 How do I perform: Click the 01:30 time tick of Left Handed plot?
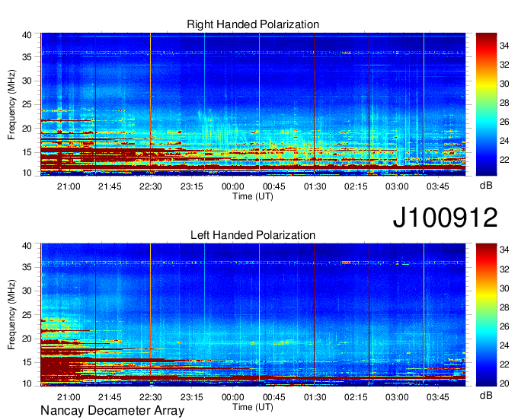tap(315, 397)
